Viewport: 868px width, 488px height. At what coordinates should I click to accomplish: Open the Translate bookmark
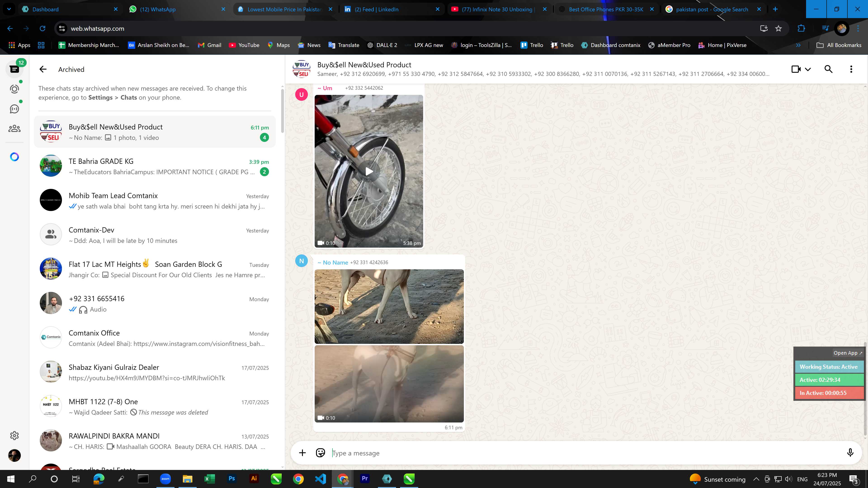tap(344, 45)
